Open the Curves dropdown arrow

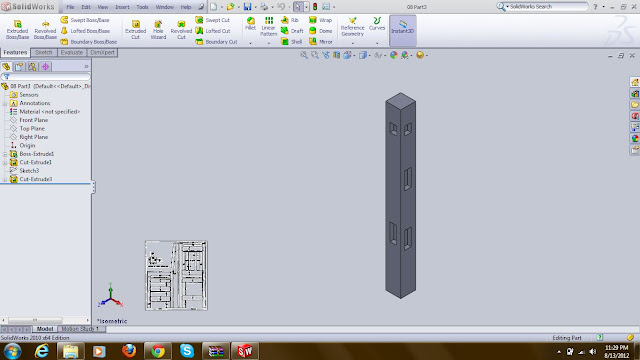click(377, 43)
